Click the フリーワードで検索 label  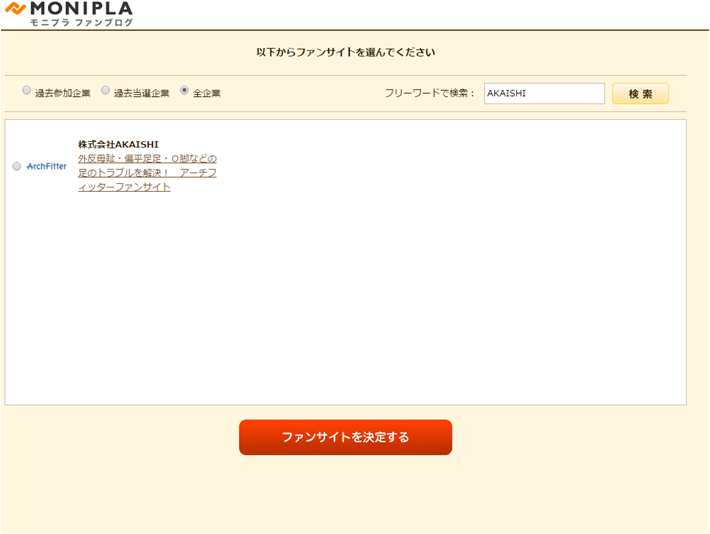click(429, 93)
